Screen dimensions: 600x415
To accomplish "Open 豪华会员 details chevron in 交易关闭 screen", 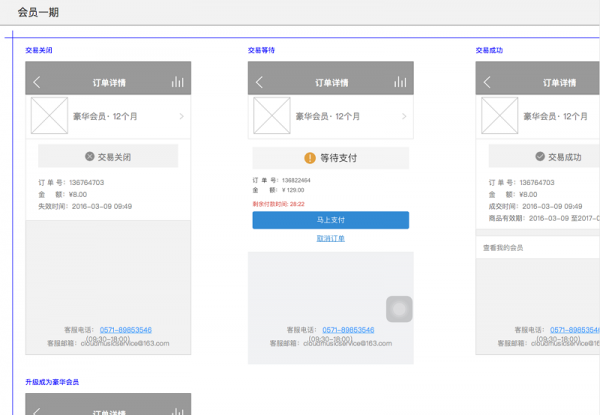I will click(x=181, y=117).
